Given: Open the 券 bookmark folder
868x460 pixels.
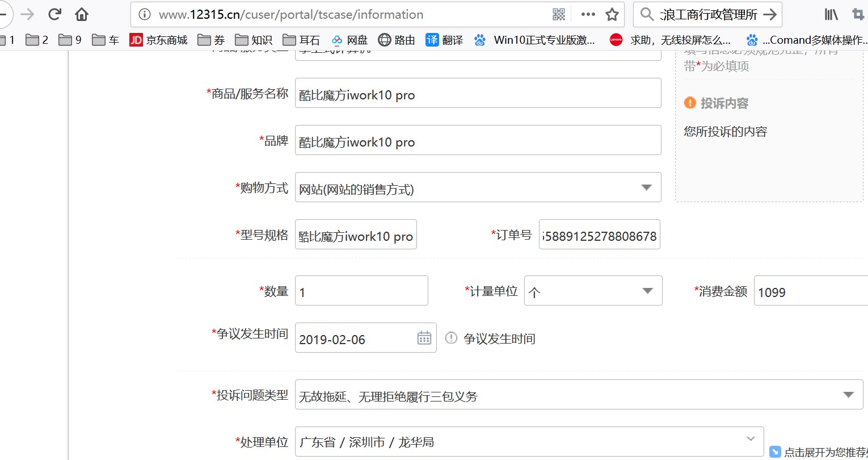Looking at the screenshot, I should [212, 40].
